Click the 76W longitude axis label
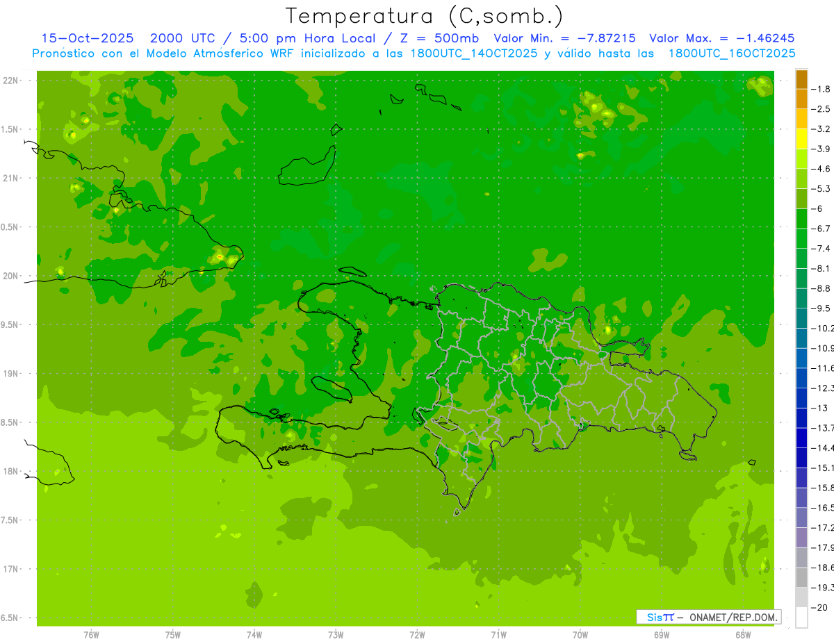Screen dimensions: 834x644 click(x=91, y=635)
